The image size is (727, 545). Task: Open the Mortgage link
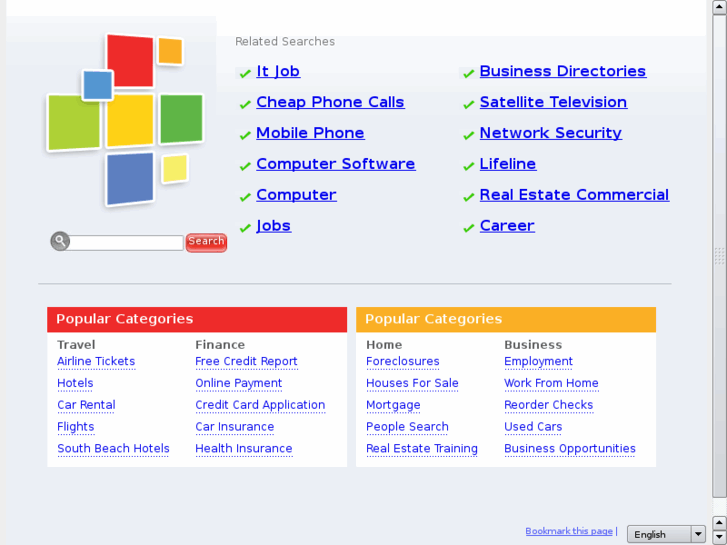[x=393, y=405]
